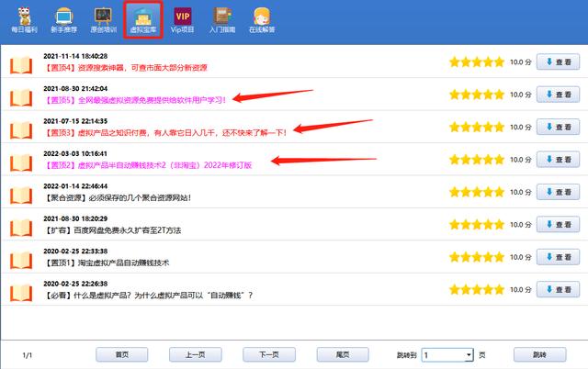
Task: Open 【必看】什么是虚拟产品 entry title
Action: tap(149, 296)
